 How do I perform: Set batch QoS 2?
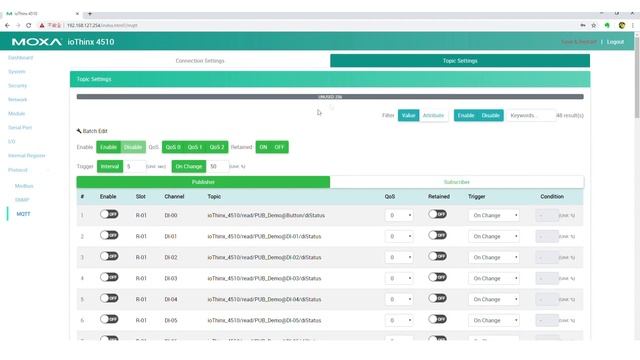point(217,147)
